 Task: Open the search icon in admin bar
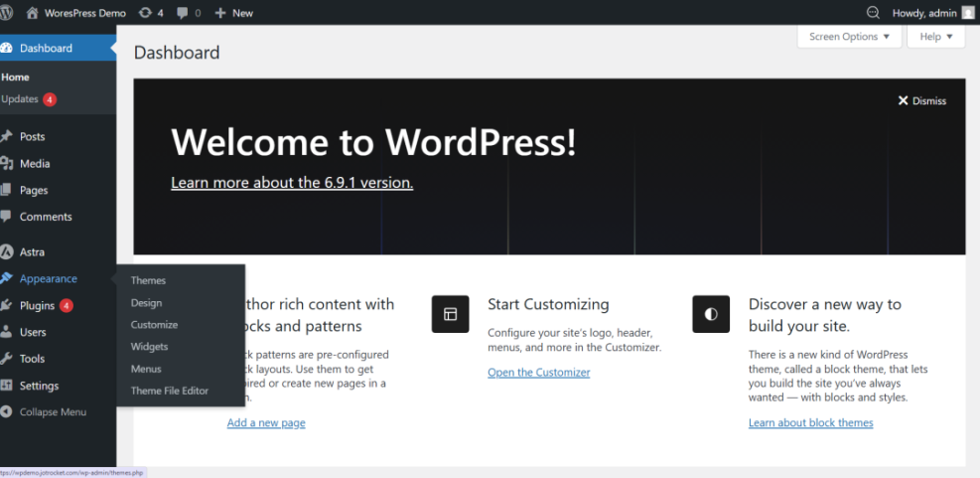coord(873,13)
